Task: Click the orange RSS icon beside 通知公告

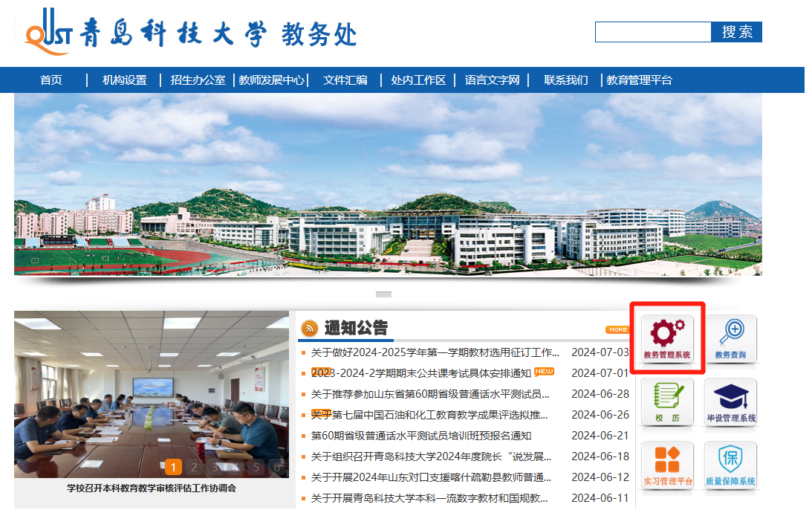Action: (x=309, y=328)
